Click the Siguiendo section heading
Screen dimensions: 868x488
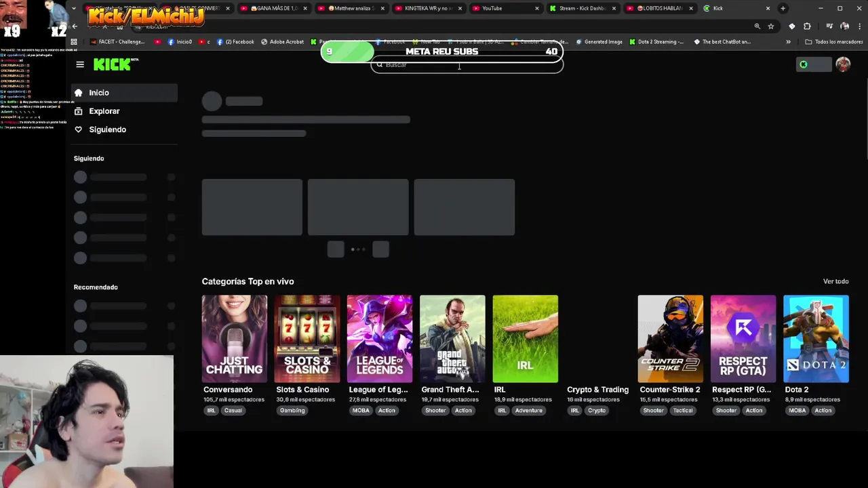(89, 159)
